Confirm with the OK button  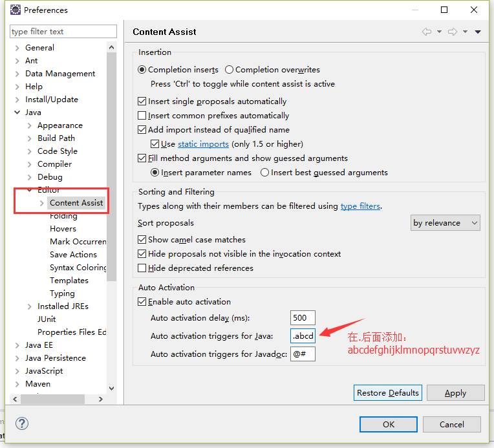pyautogui.click(x=389, y=424)
